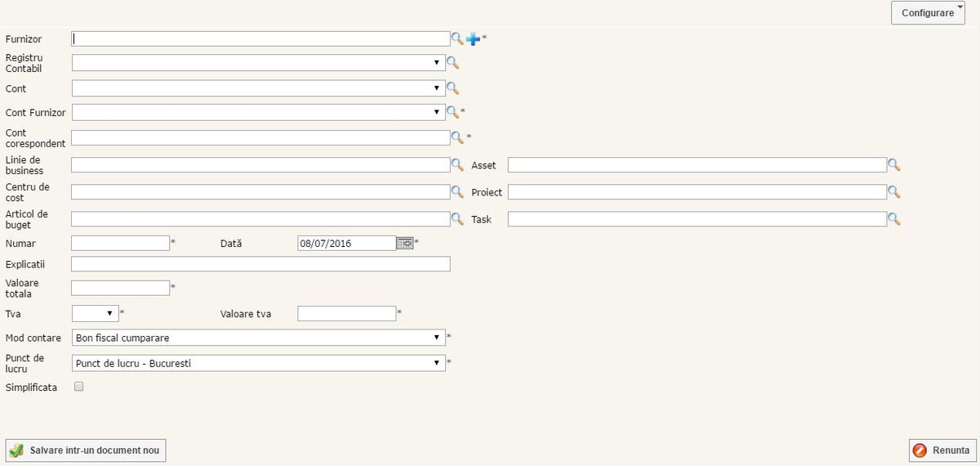Open the Asset lookup magnifier

pyautogui.click(x=894, y=165)
